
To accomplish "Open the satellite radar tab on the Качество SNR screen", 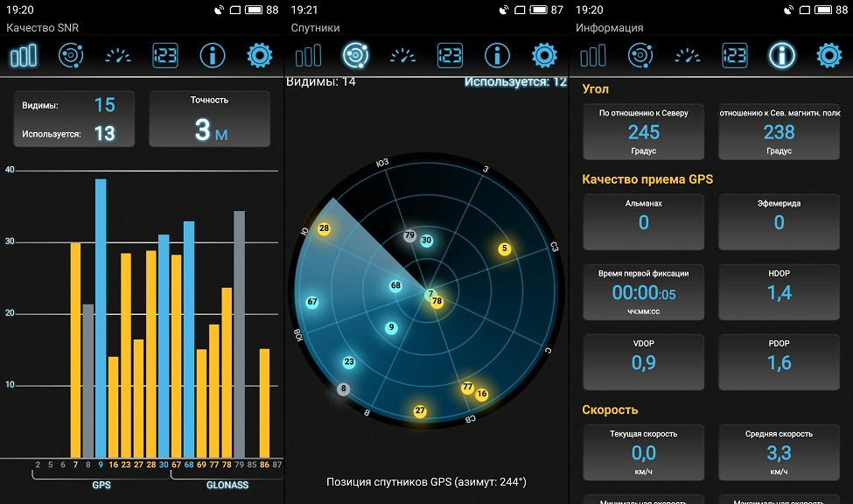I will [x=71, y=55].
